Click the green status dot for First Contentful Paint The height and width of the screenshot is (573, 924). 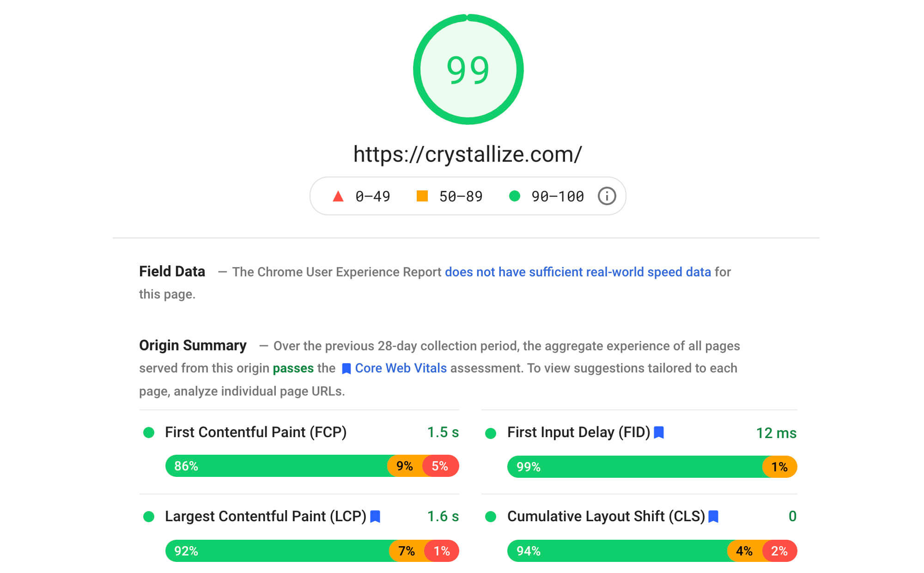149,433
